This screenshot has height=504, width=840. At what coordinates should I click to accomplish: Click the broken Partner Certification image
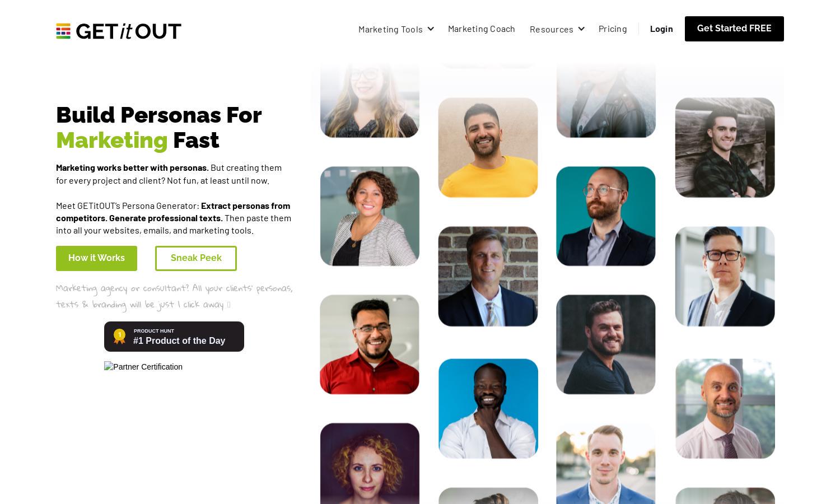(x=143, y=367)
